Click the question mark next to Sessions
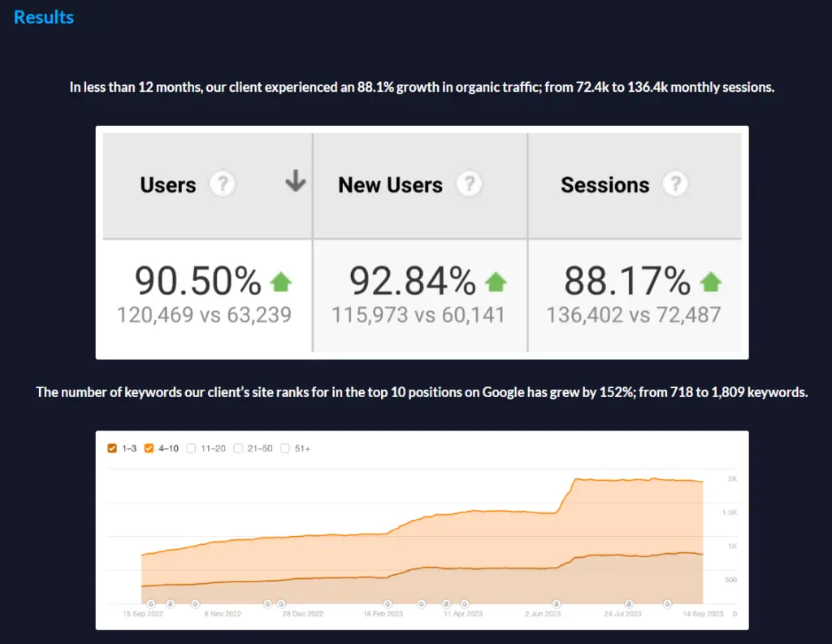This screenshot has height=644, width=832. coord(674,184)
